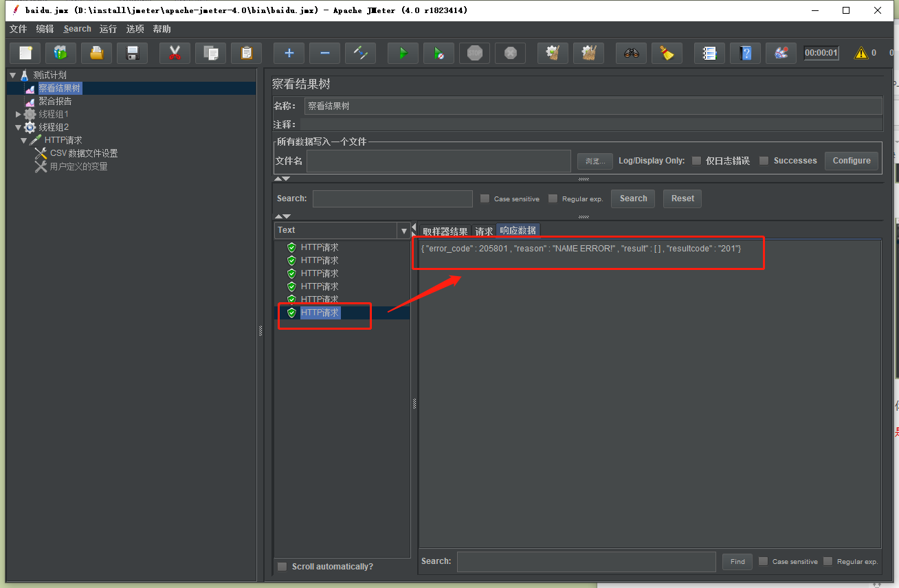Click the Find button
This screenshot has width=899, height=588.
coord(737,561)
